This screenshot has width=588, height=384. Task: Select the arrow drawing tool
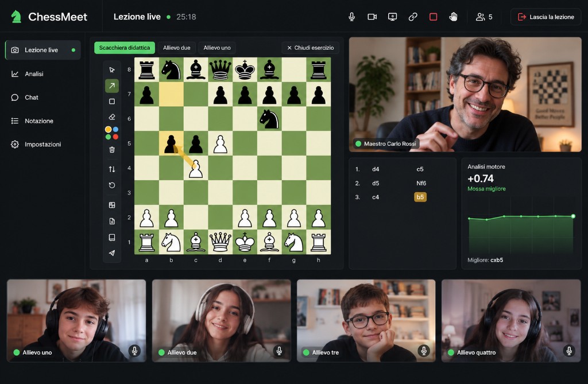click(x=112, y=86)
